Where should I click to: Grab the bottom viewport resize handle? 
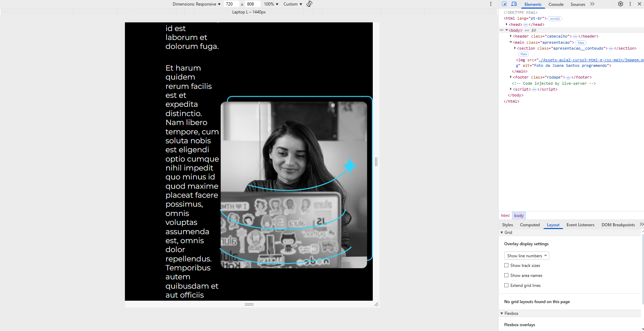pos(249,304)
